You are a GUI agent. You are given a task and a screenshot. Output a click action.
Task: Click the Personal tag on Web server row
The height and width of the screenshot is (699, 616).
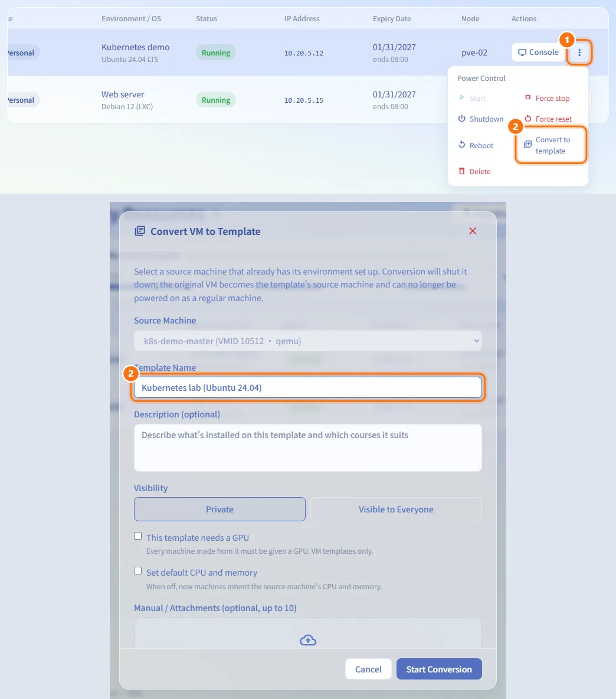(22, 100)
